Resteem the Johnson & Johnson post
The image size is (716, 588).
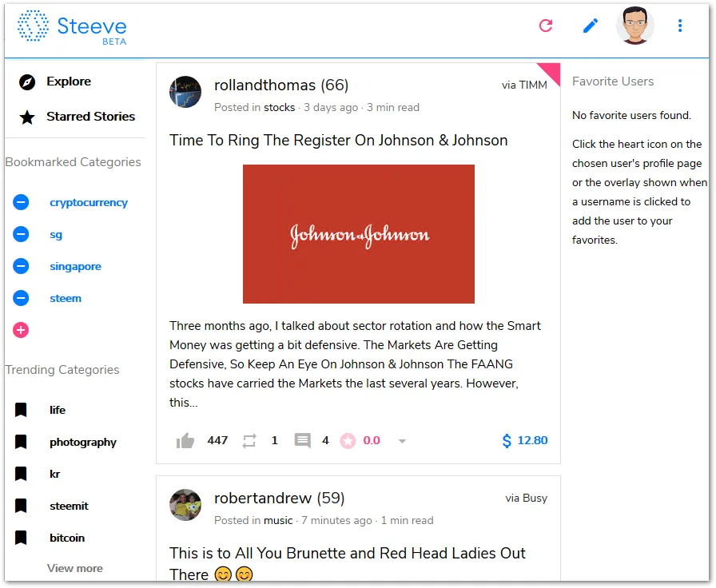click(x=249, y=440)
